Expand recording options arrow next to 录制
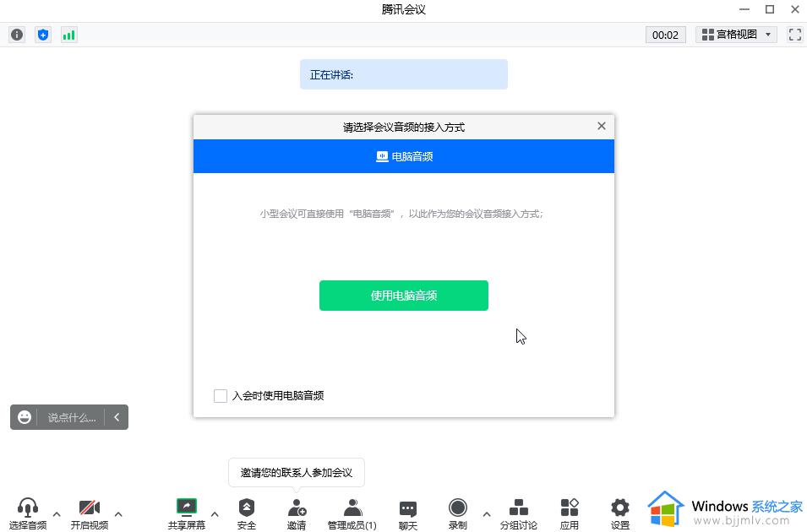Screen dimensions: 807x532 coord(487,514)
